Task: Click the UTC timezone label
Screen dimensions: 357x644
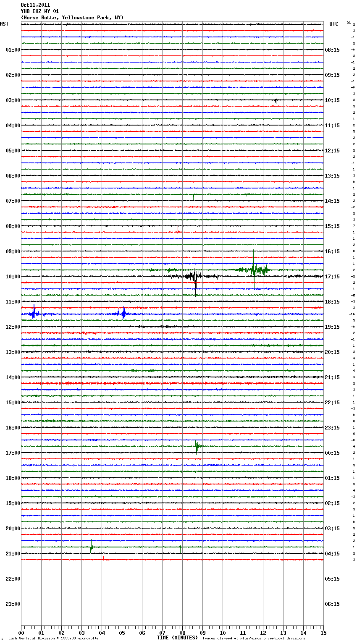Action: click(334, 24)
